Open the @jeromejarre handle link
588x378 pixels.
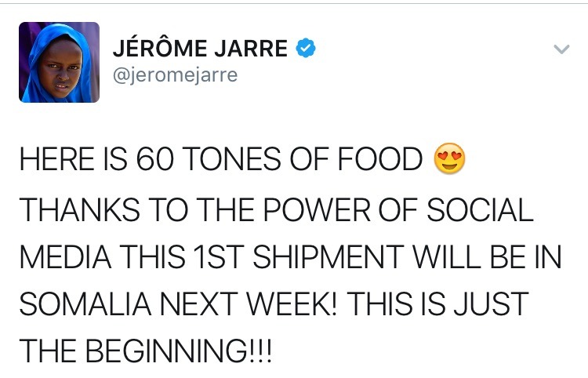pos(175,75)
